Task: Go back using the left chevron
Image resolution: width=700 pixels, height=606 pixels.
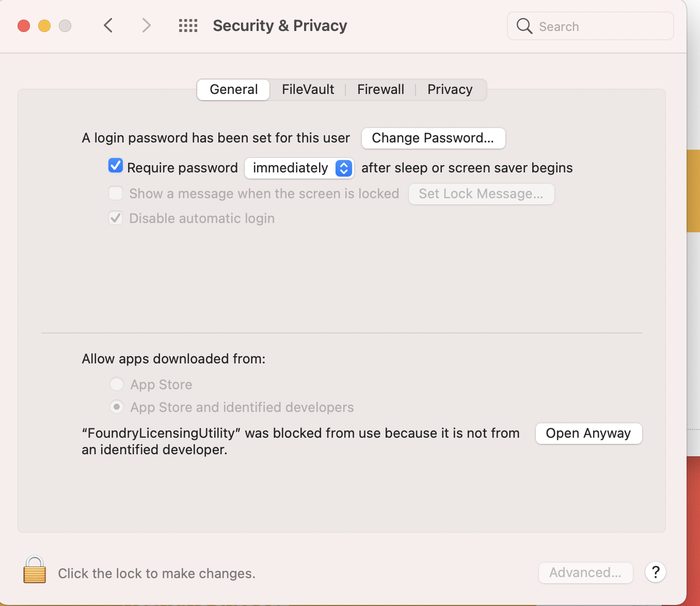Action: (x=108, y=25)
